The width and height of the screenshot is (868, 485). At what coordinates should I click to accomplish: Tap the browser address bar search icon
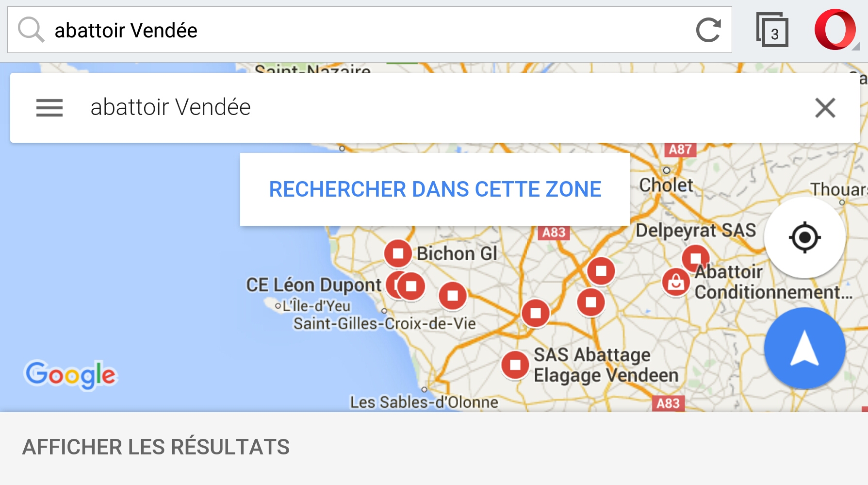(x=31, y=30)
